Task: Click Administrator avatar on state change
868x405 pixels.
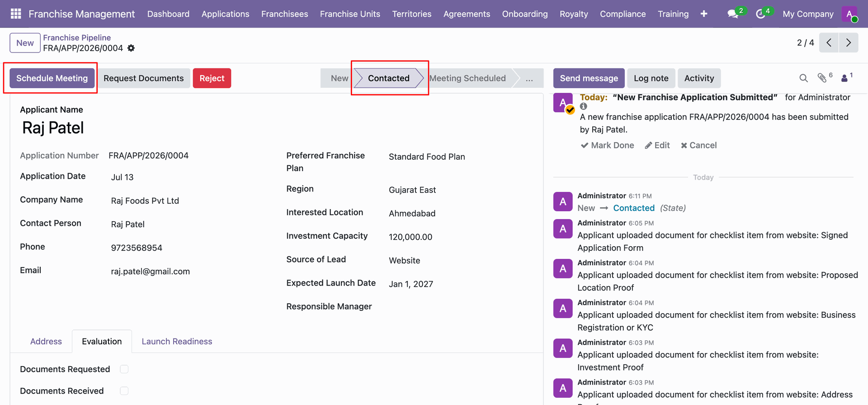Action: click(563, 202)
